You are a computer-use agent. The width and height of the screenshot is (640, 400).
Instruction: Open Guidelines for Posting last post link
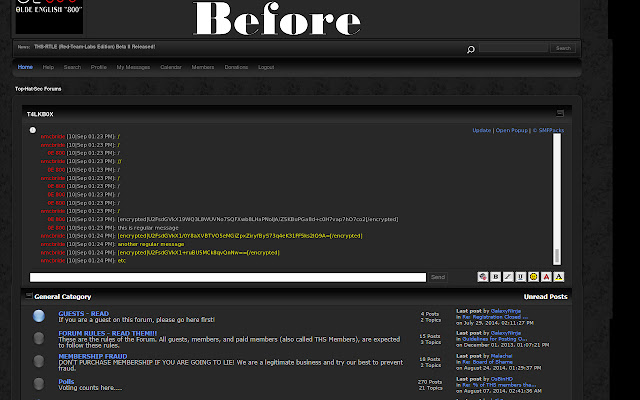[495, 339]
